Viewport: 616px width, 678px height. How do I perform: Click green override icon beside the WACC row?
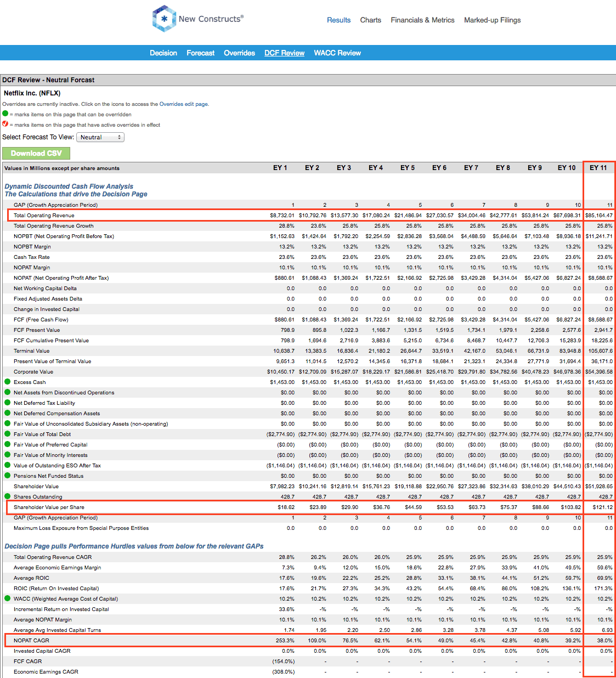(8, 598)
